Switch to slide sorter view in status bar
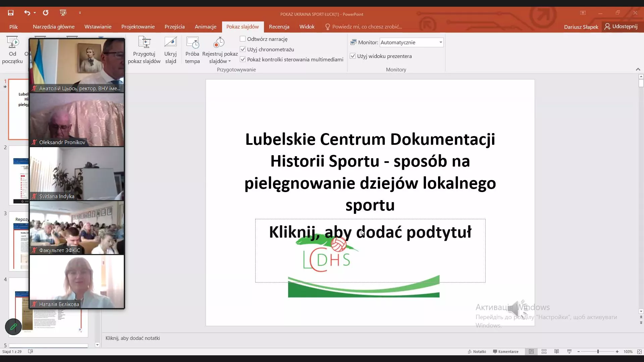Viewport: 644px width, 362px height. pos(544,351)
